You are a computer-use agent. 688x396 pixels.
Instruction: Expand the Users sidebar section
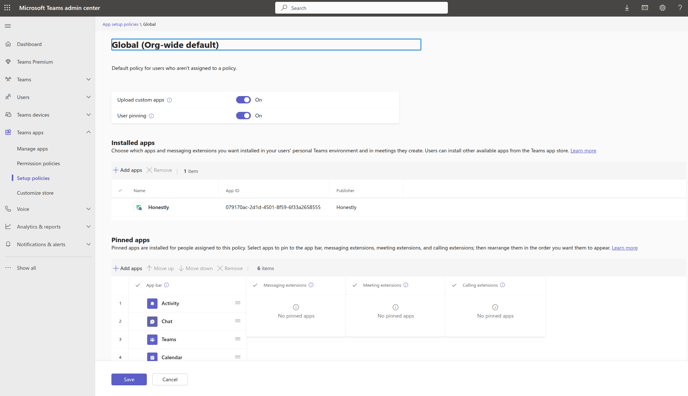(88, 97)
